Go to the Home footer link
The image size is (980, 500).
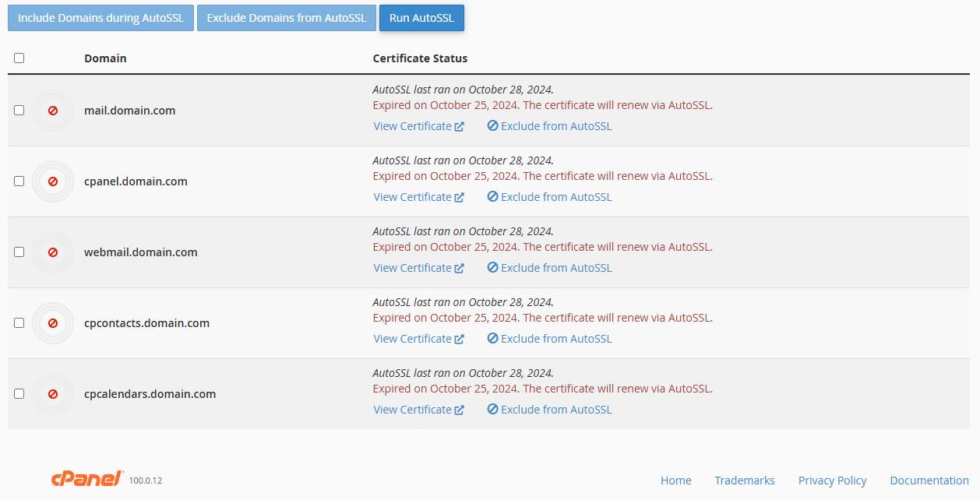coord(676,481)
